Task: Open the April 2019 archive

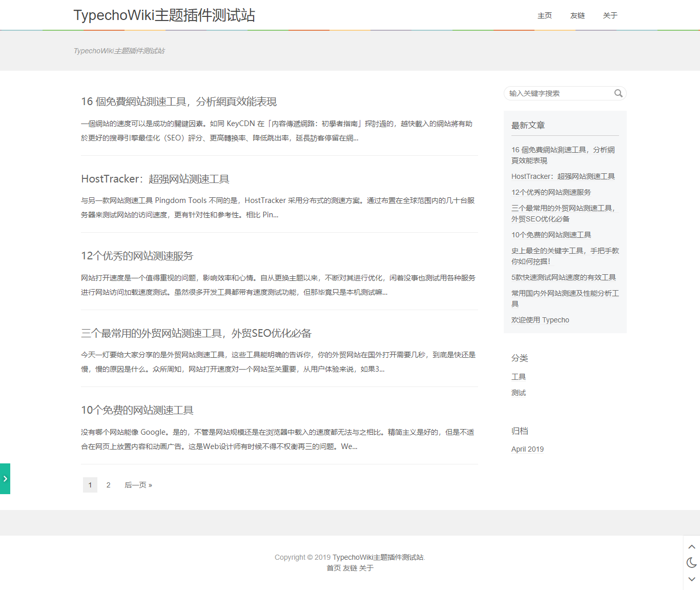Action: pos(527,449)
